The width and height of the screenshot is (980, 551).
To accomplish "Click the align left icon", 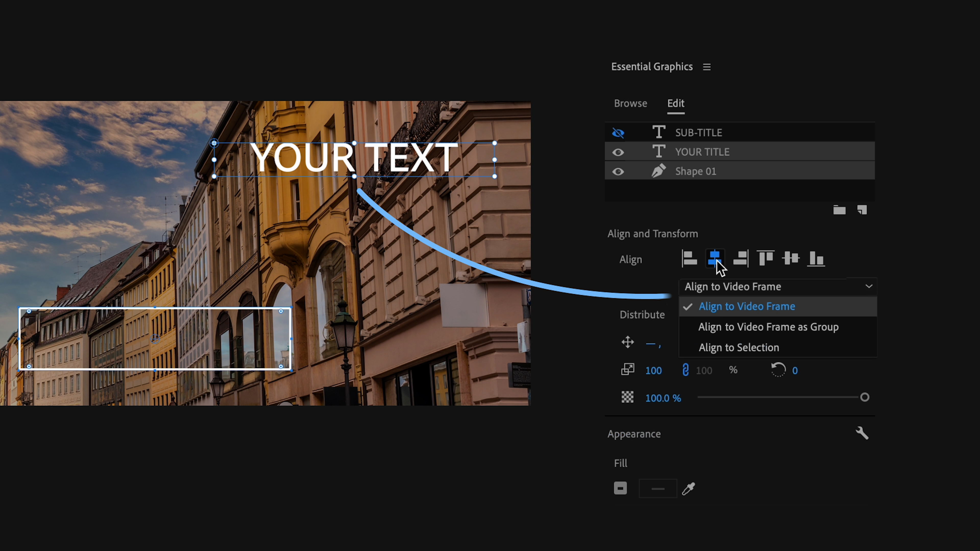I will tap(689, 259).
